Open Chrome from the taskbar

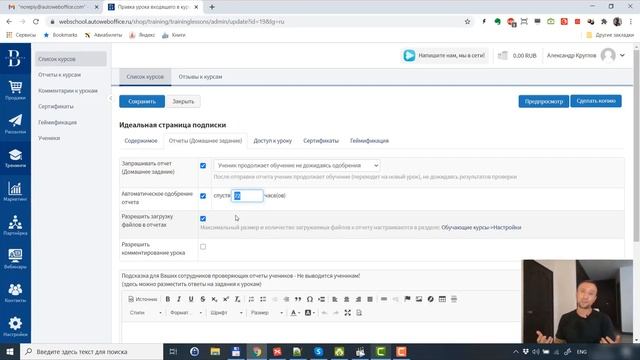(257, 351)
